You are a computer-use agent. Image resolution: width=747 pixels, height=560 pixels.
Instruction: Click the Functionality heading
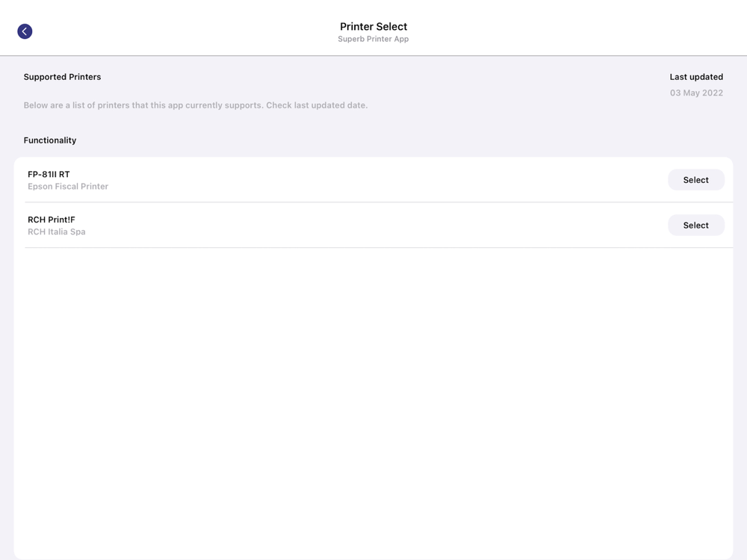point(50,140)
